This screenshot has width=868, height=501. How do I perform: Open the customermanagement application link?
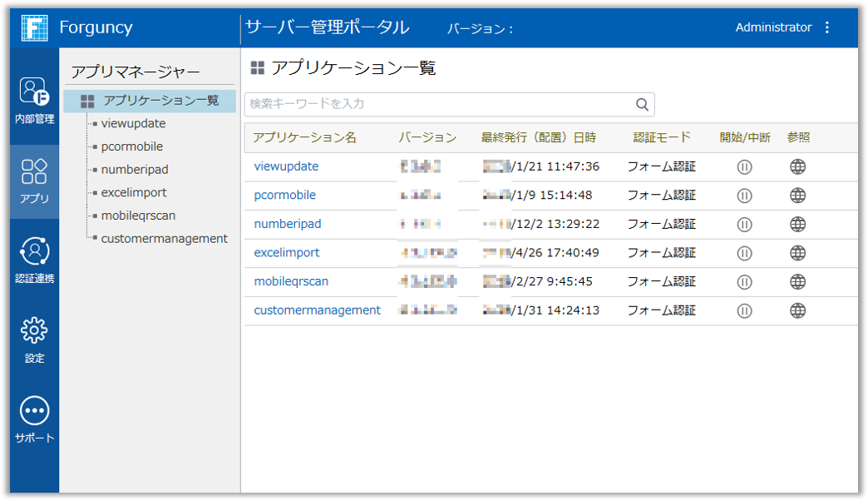[317, 310]
